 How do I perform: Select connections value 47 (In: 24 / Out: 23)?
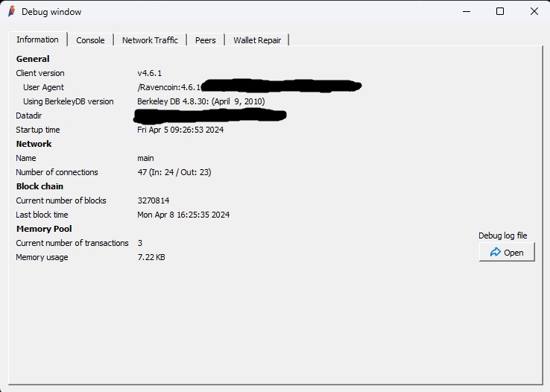(174, 172)
